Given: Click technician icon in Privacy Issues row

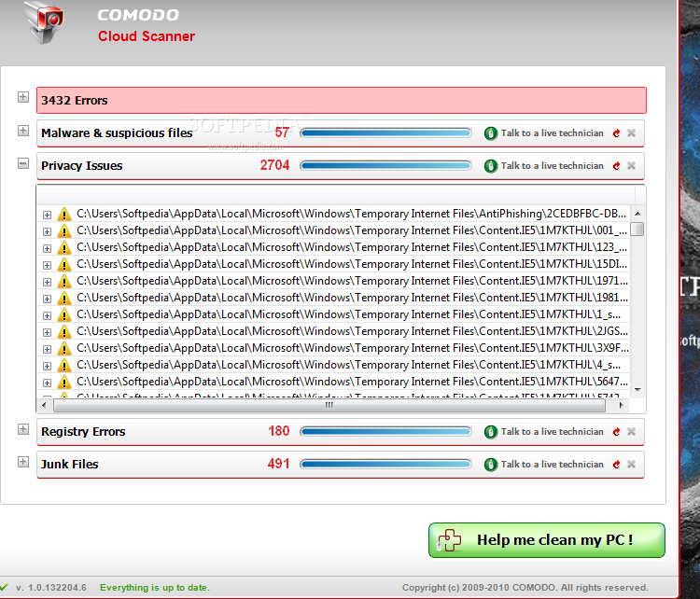Looking at the screenshot, I should click(x=491, y=166).
